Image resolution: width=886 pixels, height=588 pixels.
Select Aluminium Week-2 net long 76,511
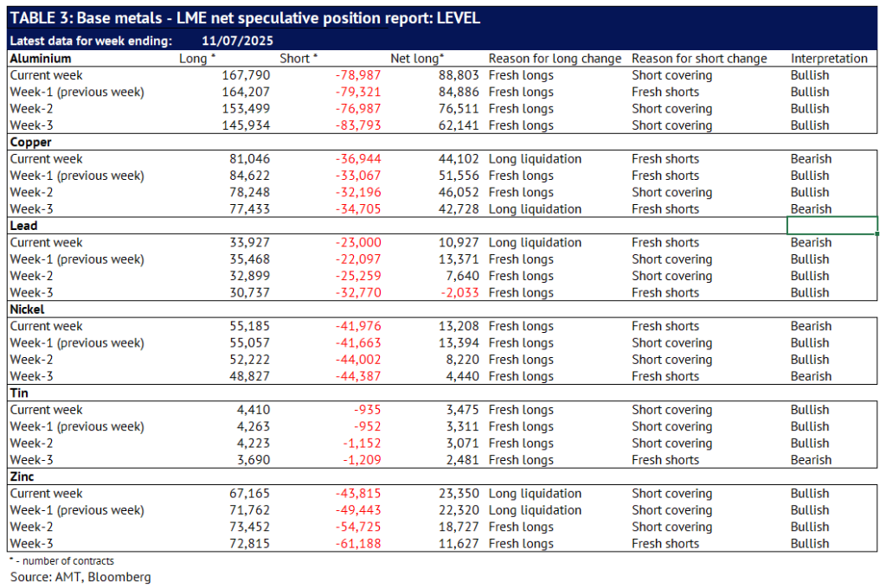459,108
